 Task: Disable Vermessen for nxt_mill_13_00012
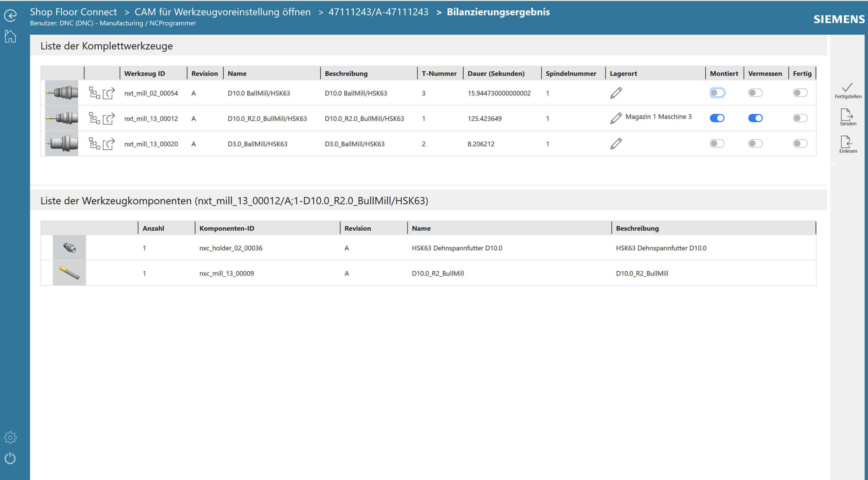click(755, 118)
